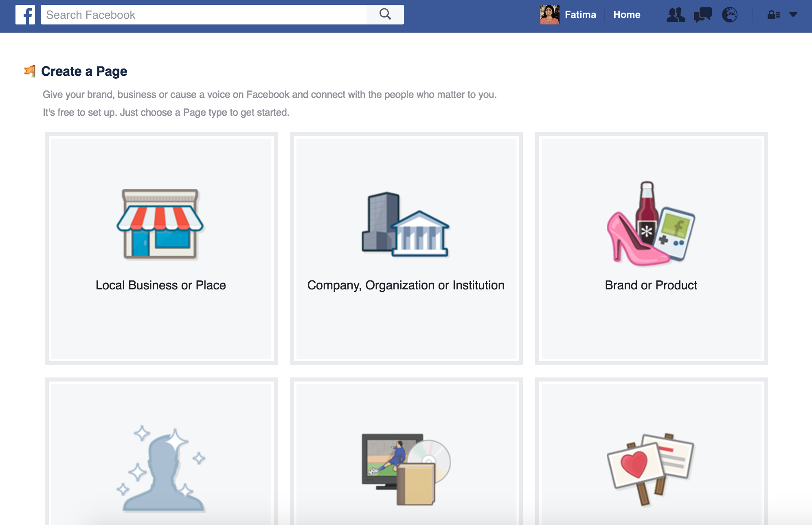812x525 pixels.
Task: Select the sparkling person silhouette tile
Action: (161, 469)
